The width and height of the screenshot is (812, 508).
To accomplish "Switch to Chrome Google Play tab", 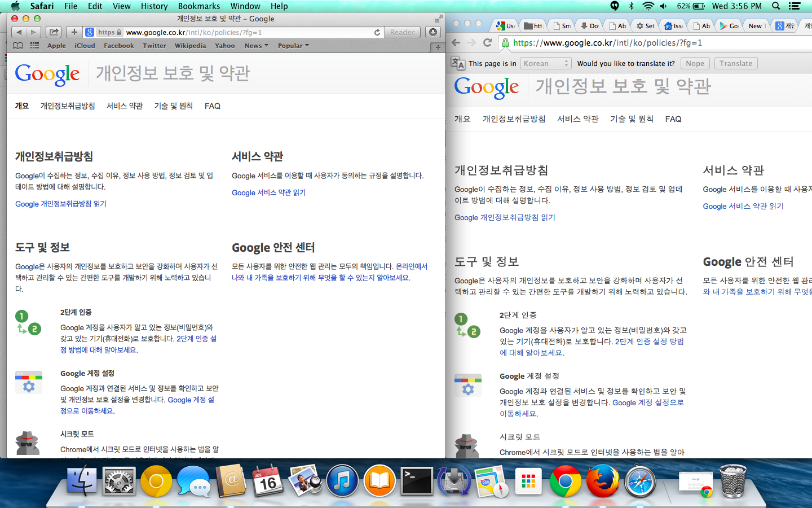I will pos(729,25).
